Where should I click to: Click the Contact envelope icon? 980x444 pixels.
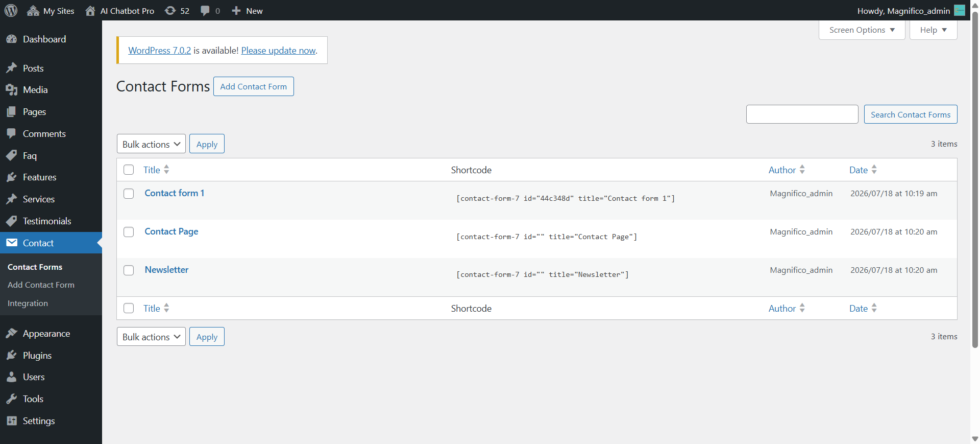pyautogui.click(x=12, y=243)
